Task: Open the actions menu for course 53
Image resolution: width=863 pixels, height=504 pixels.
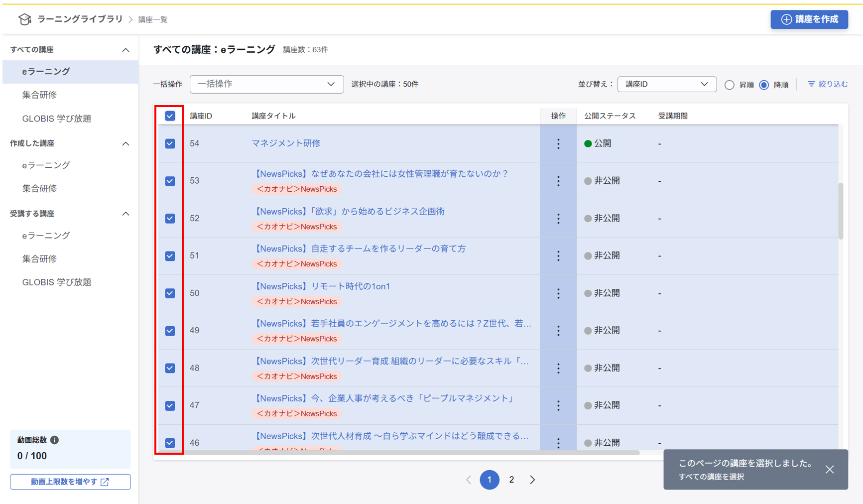Action: point(558,181)
